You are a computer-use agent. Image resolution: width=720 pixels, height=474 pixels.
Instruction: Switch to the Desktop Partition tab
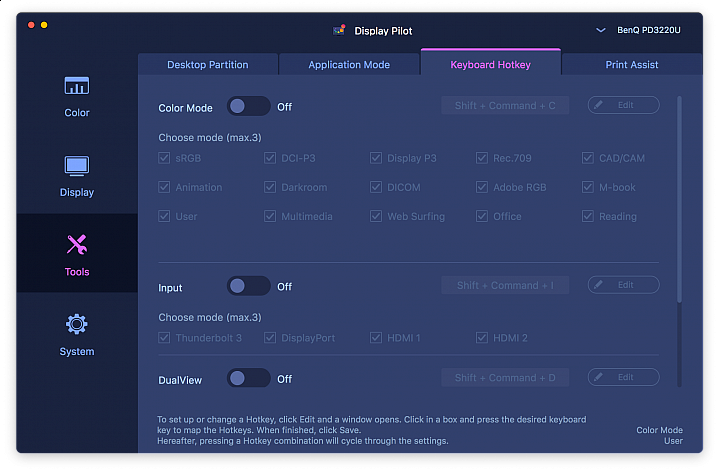208,64
